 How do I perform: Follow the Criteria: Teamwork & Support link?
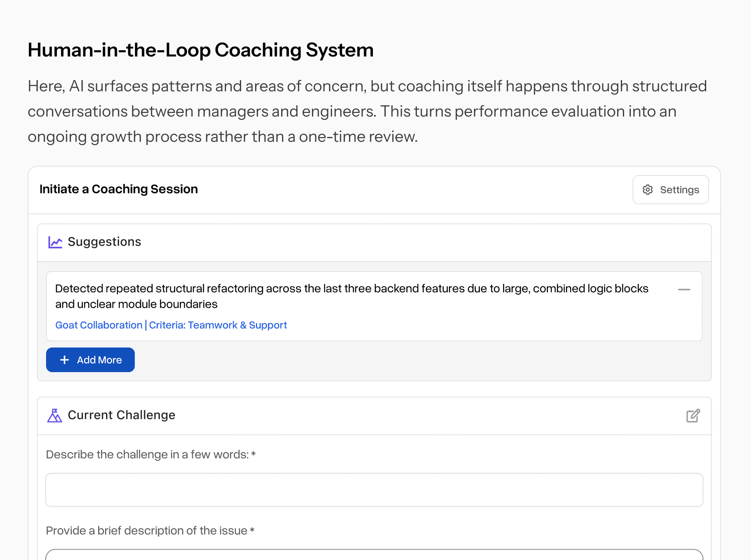point(218,325)
